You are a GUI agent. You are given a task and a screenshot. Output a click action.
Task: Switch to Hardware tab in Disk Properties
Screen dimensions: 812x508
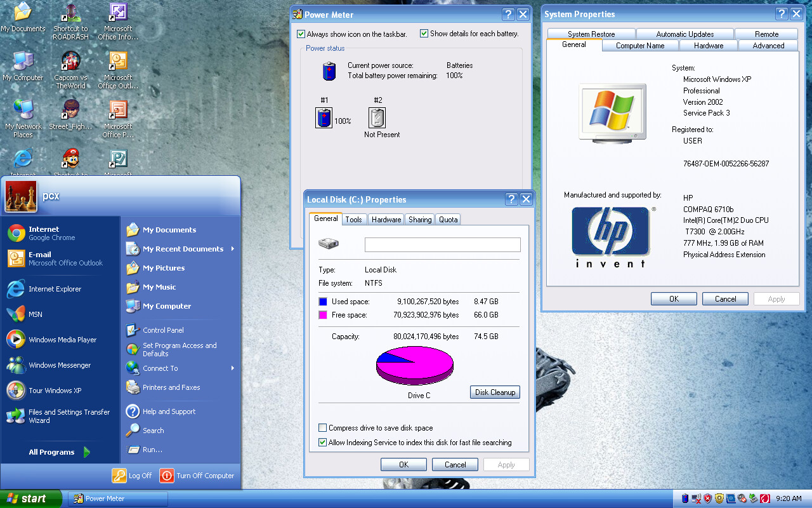(x=386, y=220)
